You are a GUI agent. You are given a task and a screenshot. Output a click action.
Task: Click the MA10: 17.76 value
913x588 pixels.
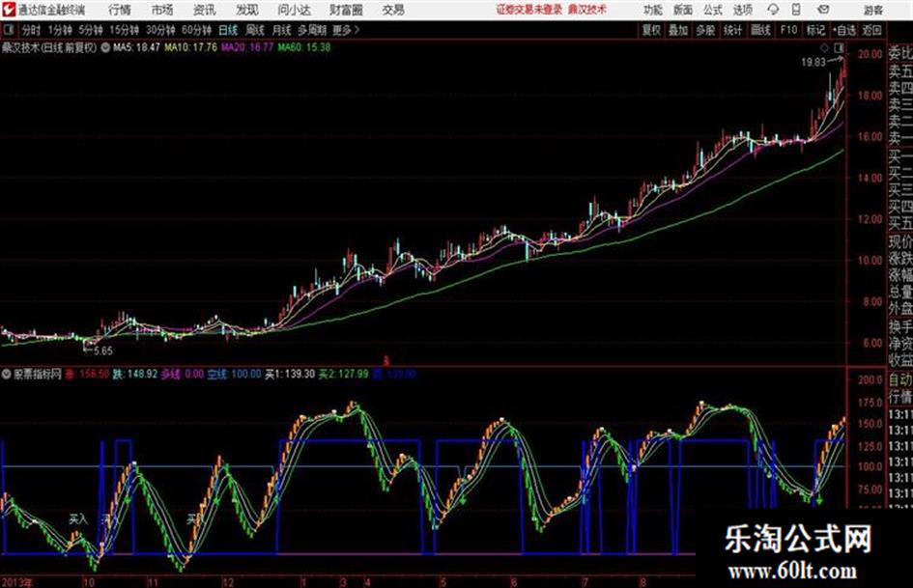pos(191,47)
